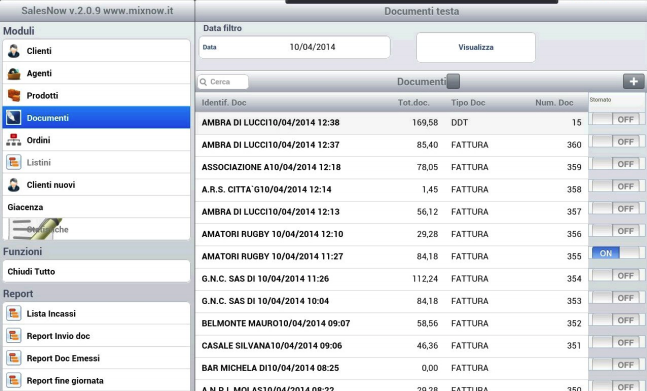This screenshot has height=391, width=647.
Task: Click the Clienti nuovi person icon
Action: (x=14, y=185)
